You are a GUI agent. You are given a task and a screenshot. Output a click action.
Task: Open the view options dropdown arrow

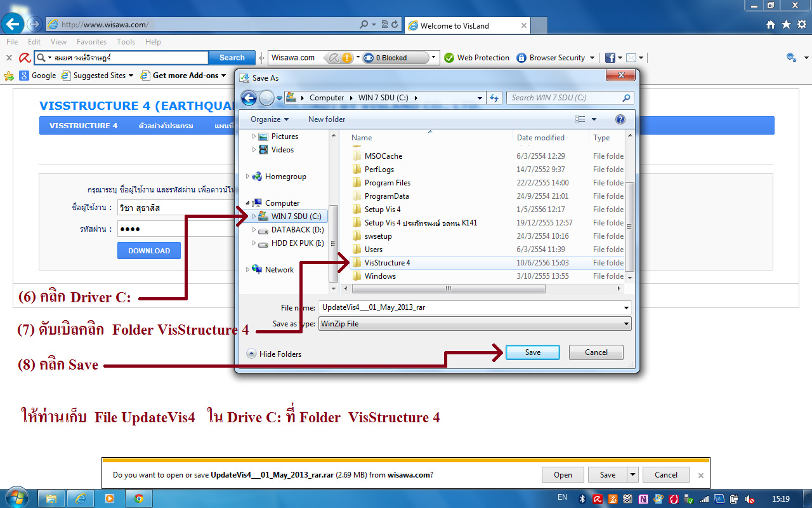click(x=594, y=119)
